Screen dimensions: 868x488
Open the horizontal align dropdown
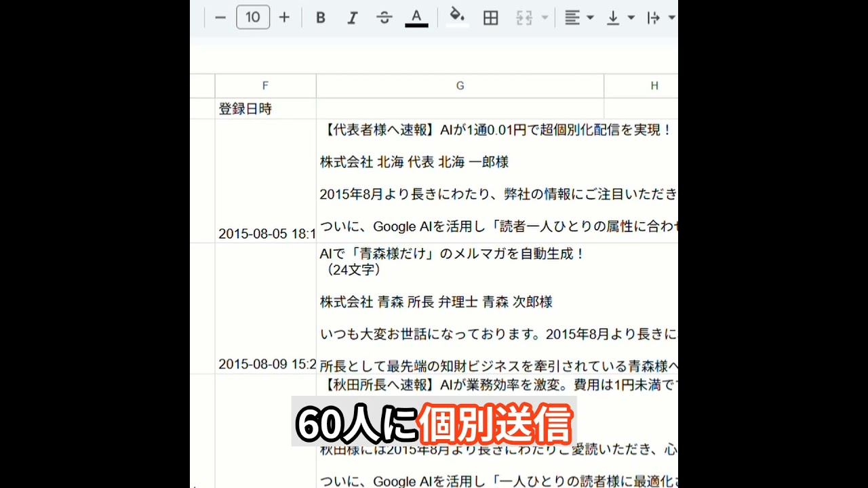point(578,18)
